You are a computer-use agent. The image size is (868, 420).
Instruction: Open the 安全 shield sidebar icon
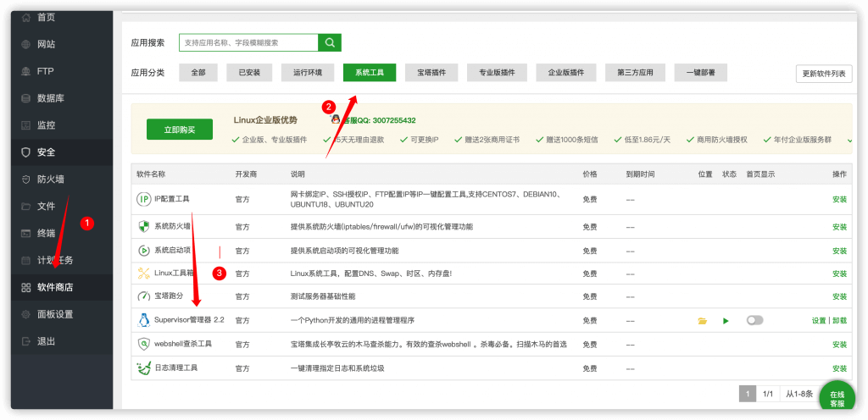[25, 152]
